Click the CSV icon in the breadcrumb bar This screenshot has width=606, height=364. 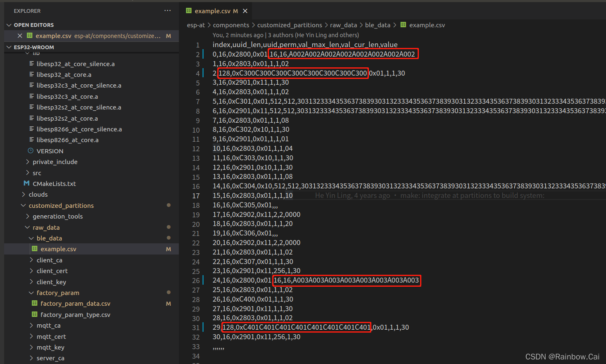tap(403, 25)
